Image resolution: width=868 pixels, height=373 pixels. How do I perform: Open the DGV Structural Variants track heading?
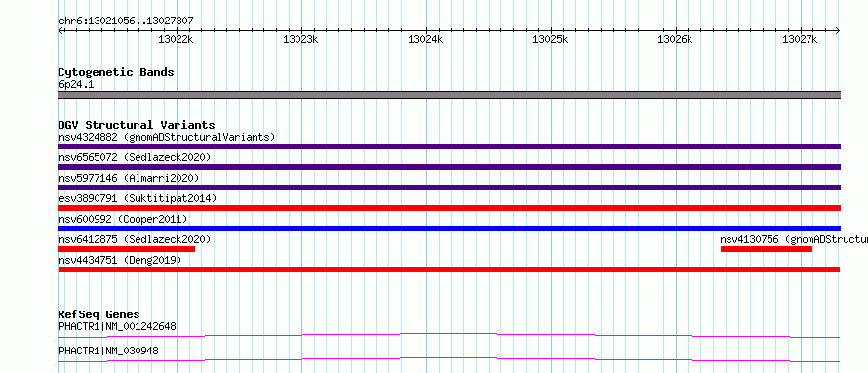137,125
